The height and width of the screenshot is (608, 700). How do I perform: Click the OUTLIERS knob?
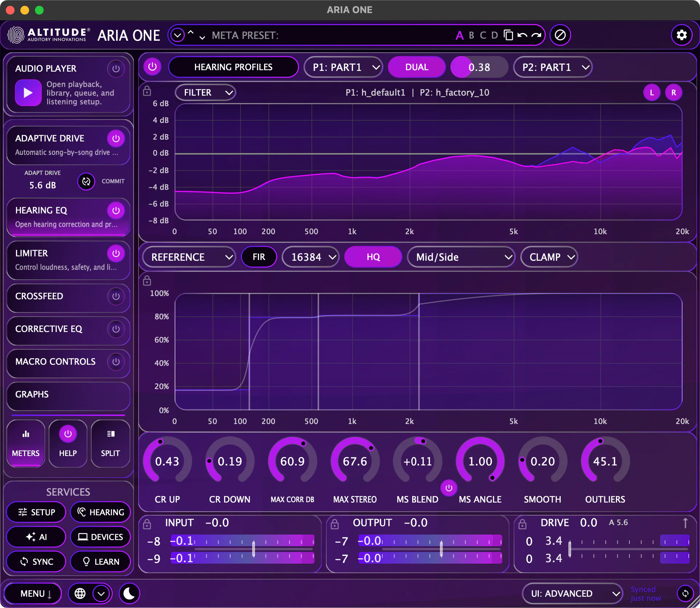pyautogui.click(x=605, y=461)
